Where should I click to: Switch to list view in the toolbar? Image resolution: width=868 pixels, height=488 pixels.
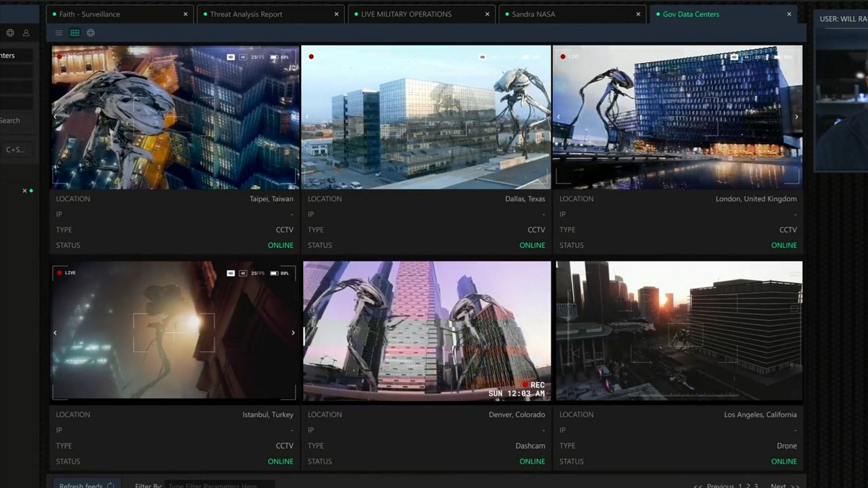(59, 33)
